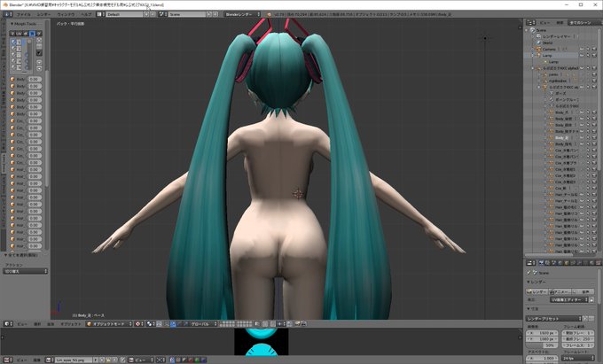Open the image editor ビュー mode dropdown

click(142, 360)
